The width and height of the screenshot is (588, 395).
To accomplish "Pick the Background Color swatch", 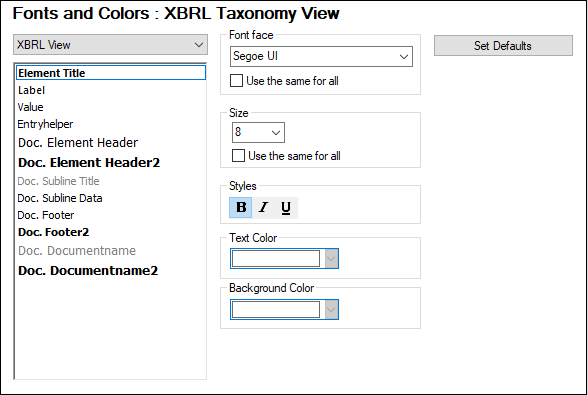I will (x=276, y=310).
